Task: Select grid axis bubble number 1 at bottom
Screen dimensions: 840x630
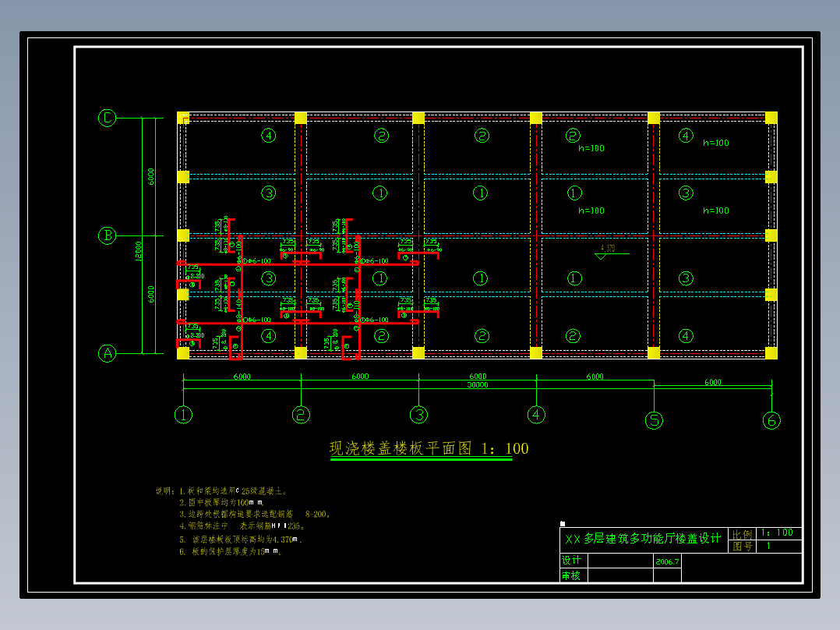Action: (183, 415)
